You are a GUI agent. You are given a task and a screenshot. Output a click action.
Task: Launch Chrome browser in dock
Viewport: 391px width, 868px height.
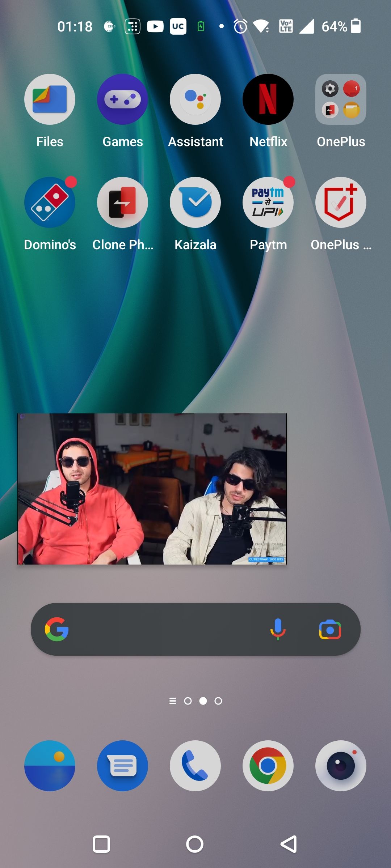click(x=268, y=766)
